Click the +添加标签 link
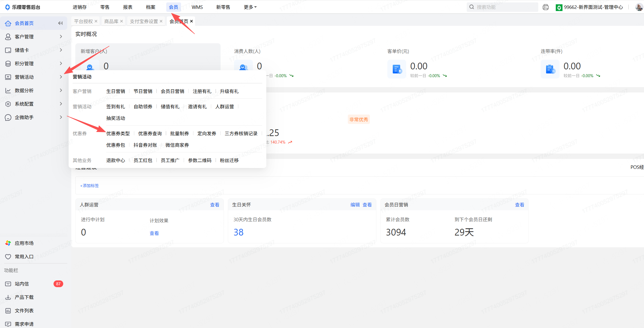The image size is (644, 328). click(90, 186)
